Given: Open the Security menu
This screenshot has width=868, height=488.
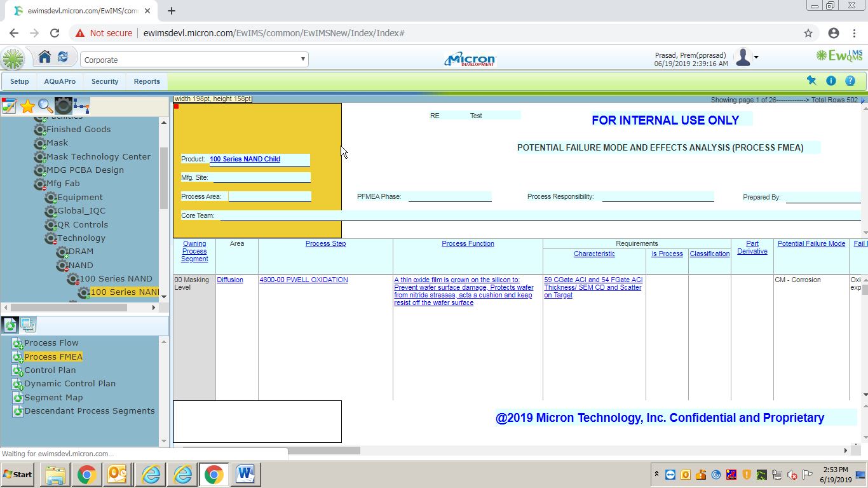Looking at the screenshot, I should pos(105,81).
